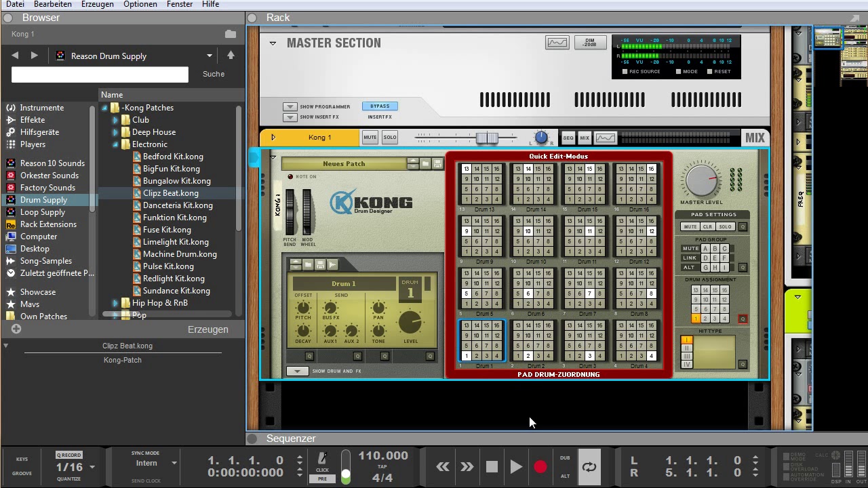Toggle the Q RECORD button
This screenshot has height=488, width=868.
pos(68,455)
